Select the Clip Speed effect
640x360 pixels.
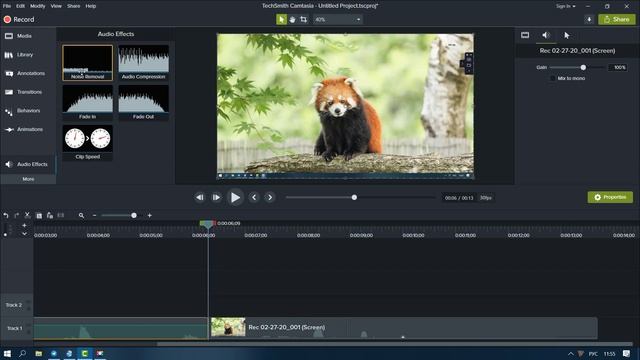tap(87, 142)
